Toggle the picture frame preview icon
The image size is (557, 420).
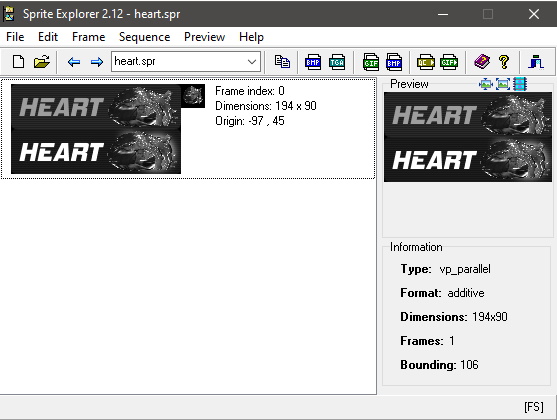point(503,84)
